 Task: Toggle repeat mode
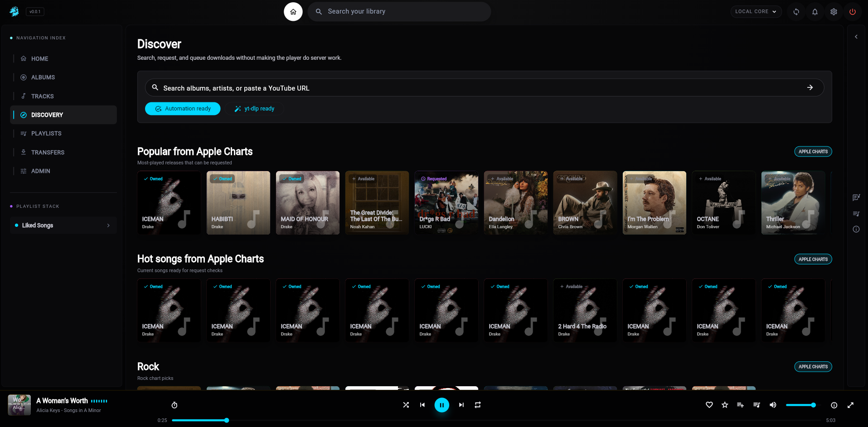478,405
